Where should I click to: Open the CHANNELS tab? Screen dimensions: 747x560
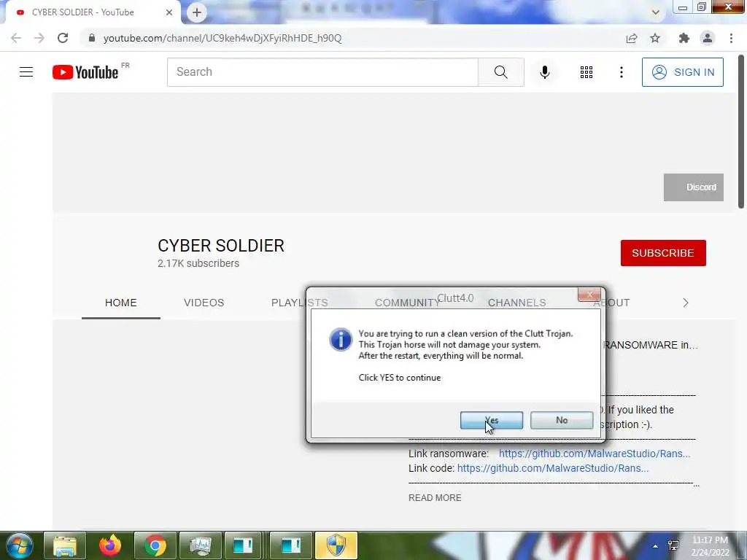tap(517, 303)
